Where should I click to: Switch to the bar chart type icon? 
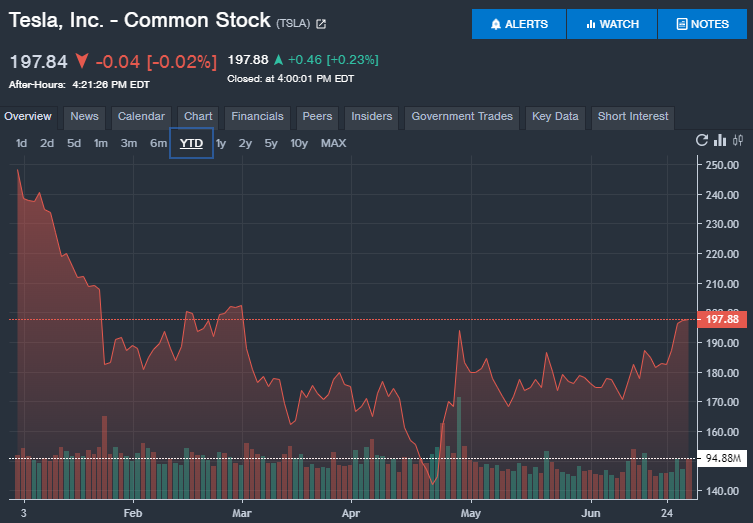[x=720, y=140]
